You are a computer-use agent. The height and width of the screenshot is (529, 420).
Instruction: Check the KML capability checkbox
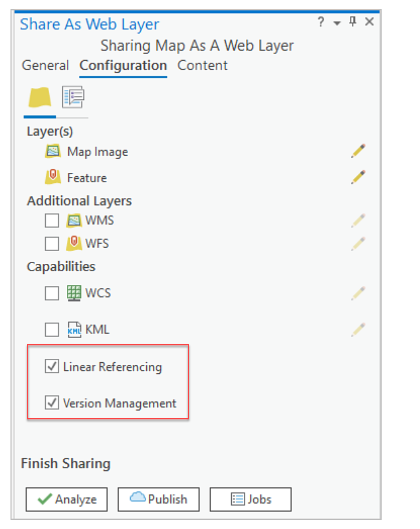52,330
